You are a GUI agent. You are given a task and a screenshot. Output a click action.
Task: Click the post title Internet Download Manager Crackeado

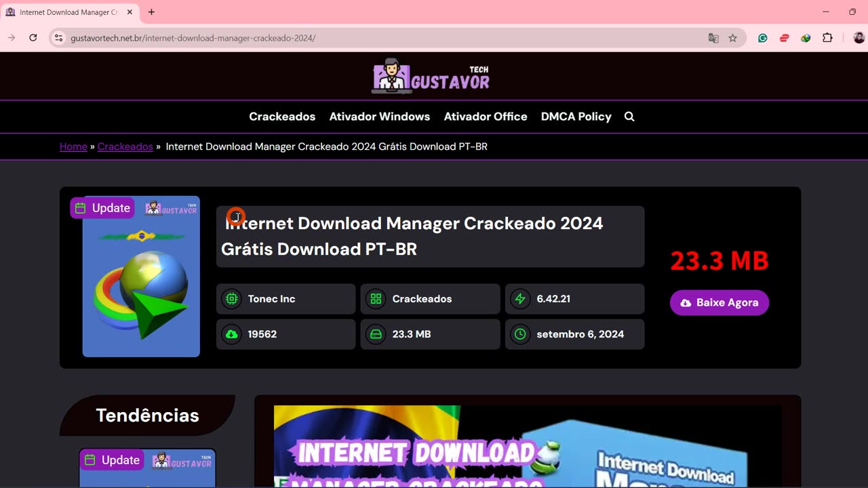(412, 236)
